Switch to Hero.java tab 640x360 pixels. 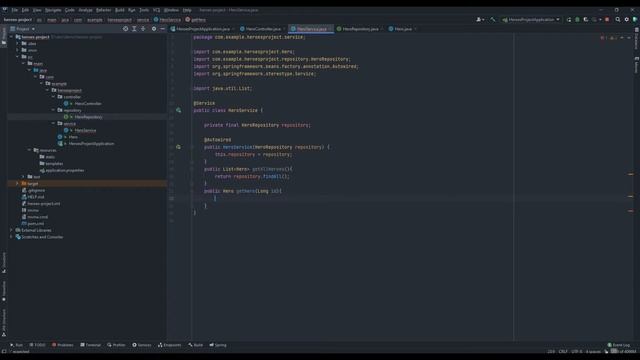click(x=402, y=29)
